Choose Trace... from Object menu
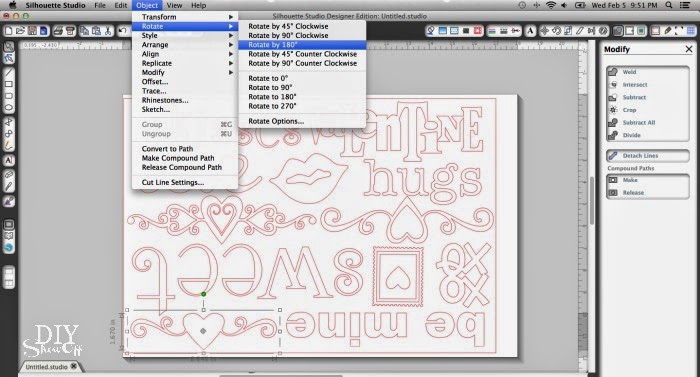Image resolution: width=700 pixels, height=377 pixels. (185, 91)
